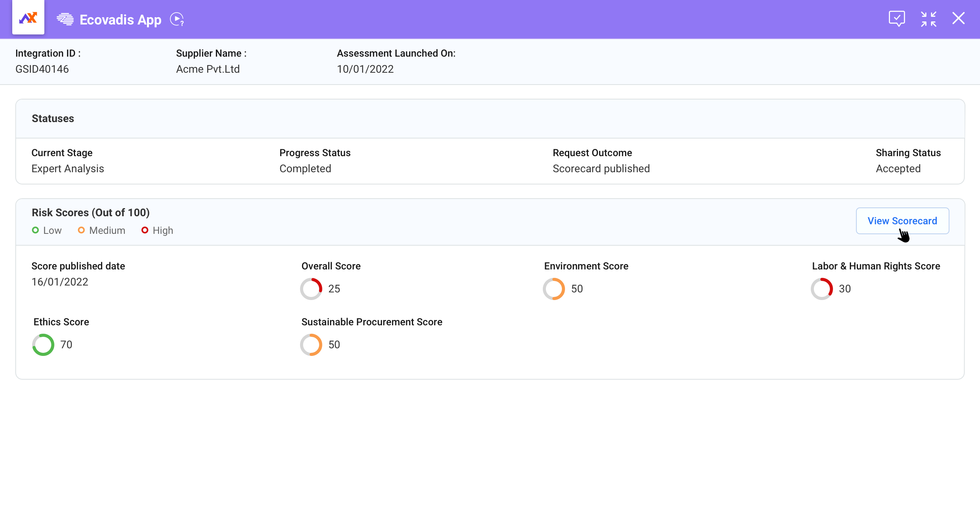Click the View Scorecard button

pyautogui.click(x=902, y=221)
